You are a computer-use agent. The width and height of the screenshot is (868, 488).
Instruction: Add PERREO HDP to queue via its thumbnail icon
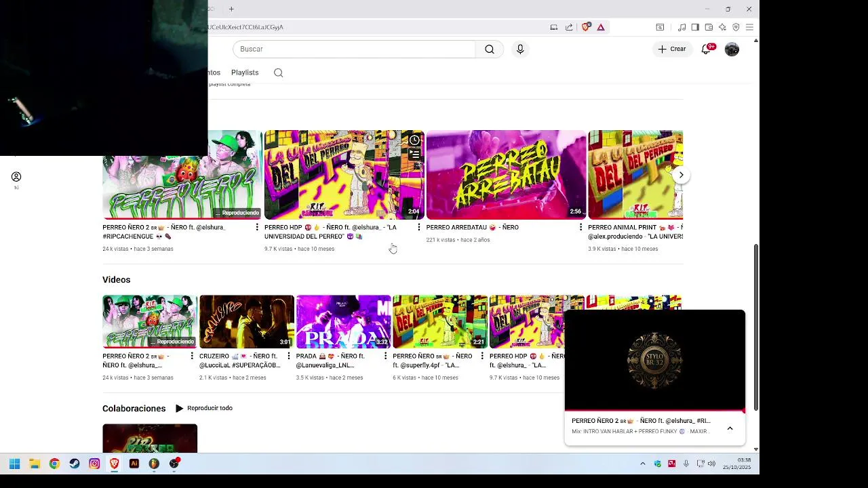click(x=414, y=155)
